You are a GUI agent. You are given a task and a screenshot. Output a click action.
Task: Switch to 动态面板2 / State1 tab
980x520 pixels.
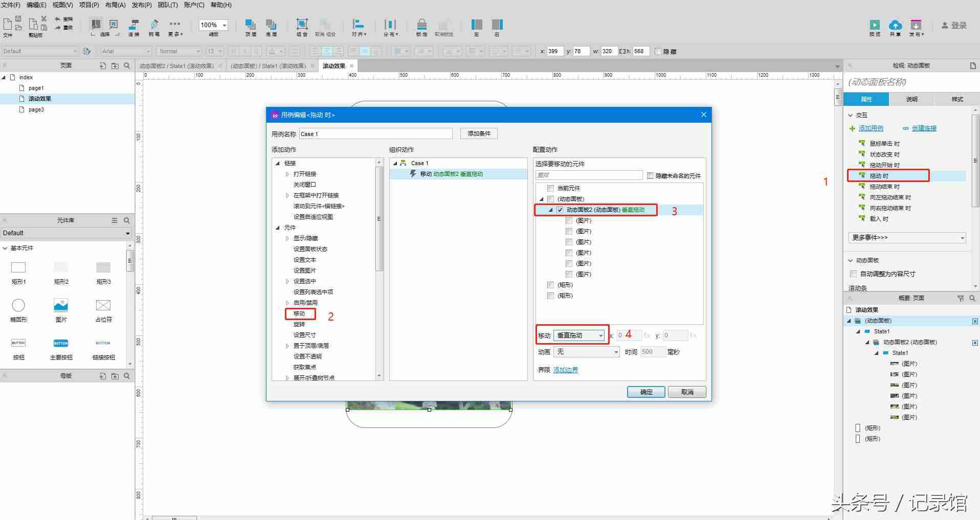coord(176,66)
